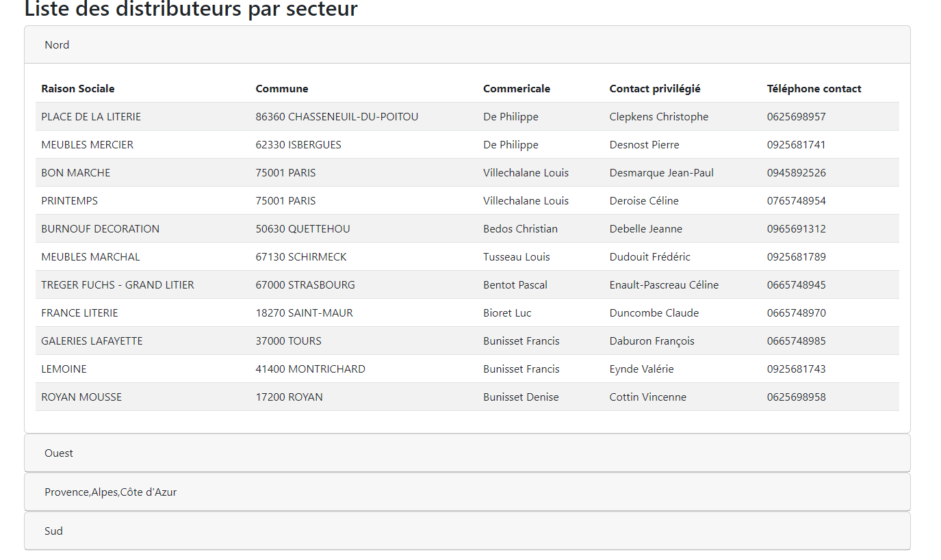Select the GALERIES LAFAYETTE row
Image resolution: width=941 pixels, height=560 pixels.
[92, 341]
